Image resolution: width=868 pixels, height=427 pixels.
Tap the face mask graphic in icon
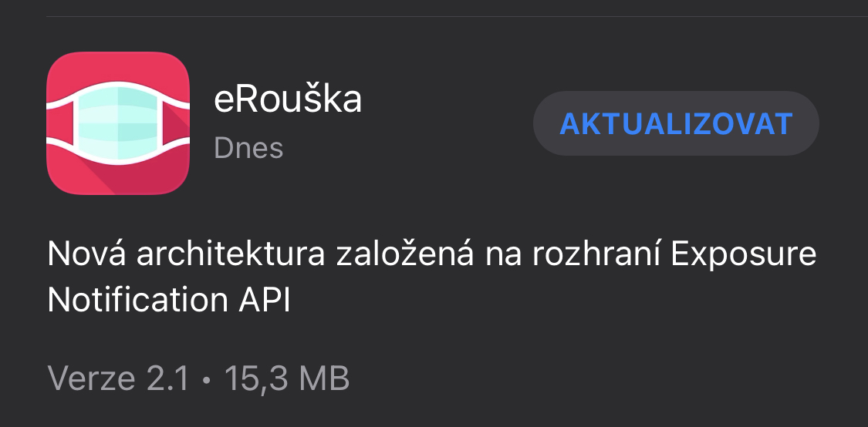pyautogui.click(x=118, y=123)
